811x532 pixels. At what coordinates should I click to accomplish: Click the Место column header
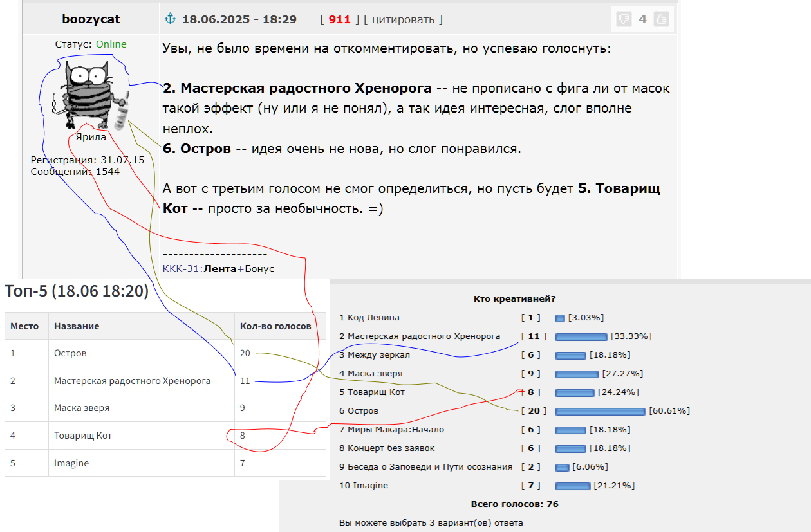pyautogui.click(x=24, y=326)
